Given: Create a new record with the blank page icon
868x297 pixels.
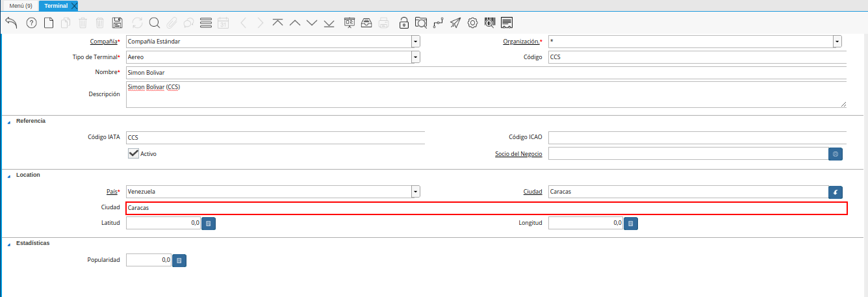Looking at the screenshot, I should point(49,23).
